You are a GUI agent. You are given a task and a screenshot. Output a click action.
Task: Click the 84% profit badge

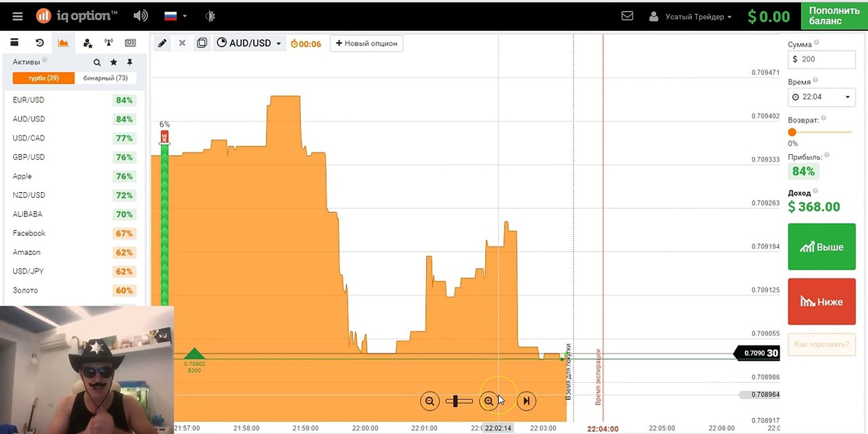click(x=804, y=172)
